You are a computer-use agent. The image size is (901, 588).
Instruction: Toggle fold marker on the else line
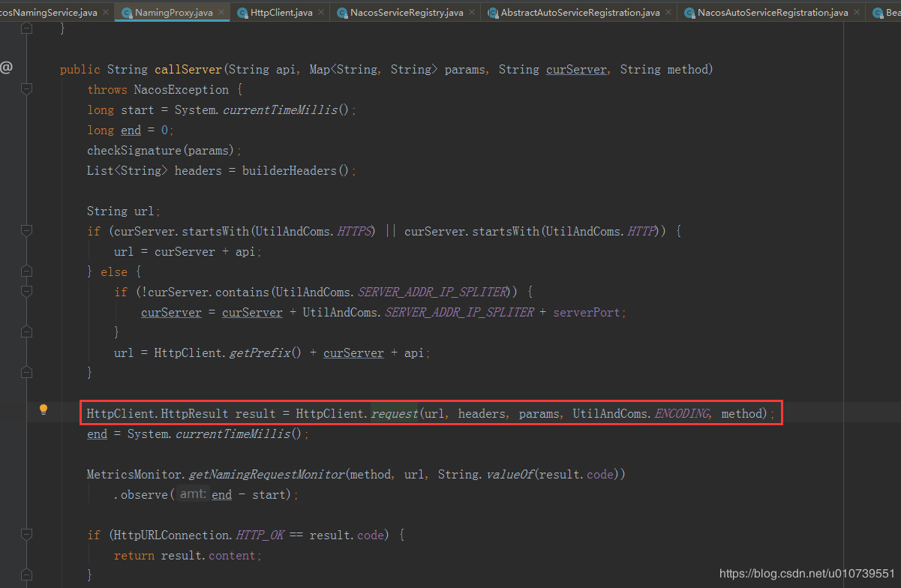click(27, 271)
